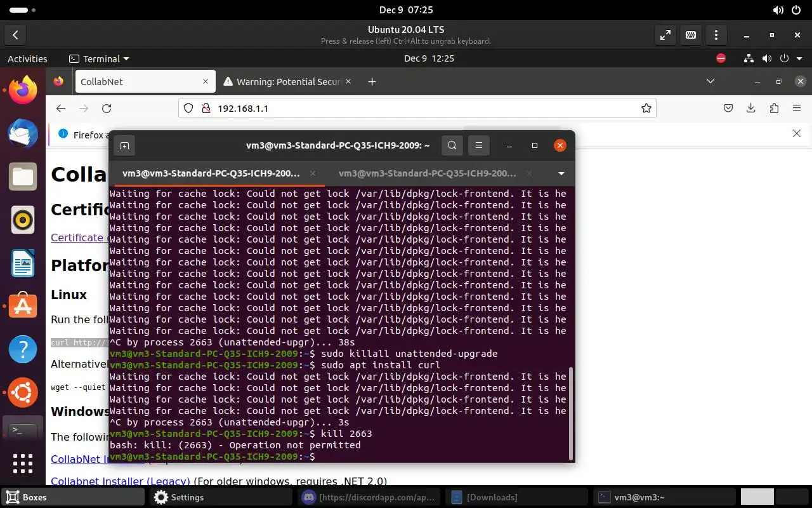Open Firefox extensions puzzle icon

click(774, 109)
